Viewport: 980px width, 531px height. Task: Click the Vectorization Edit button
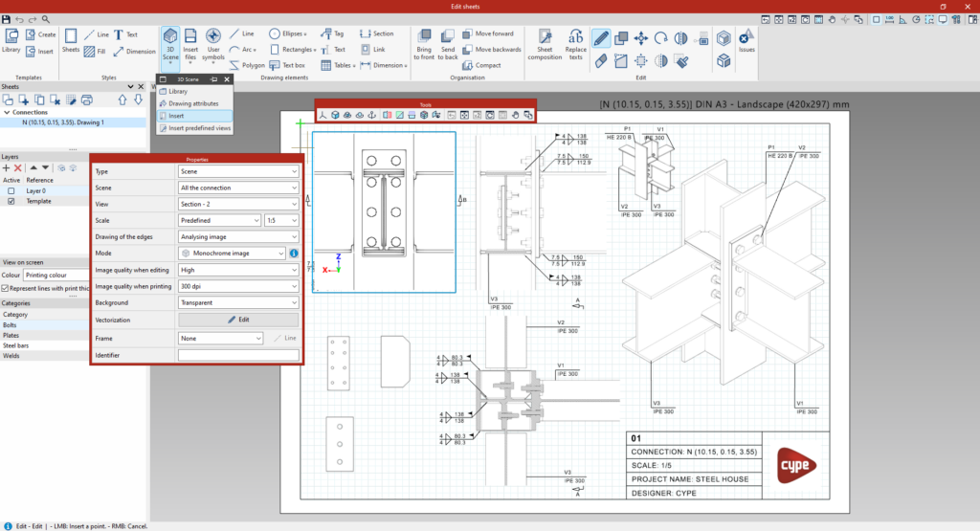(x=238, y=320)
